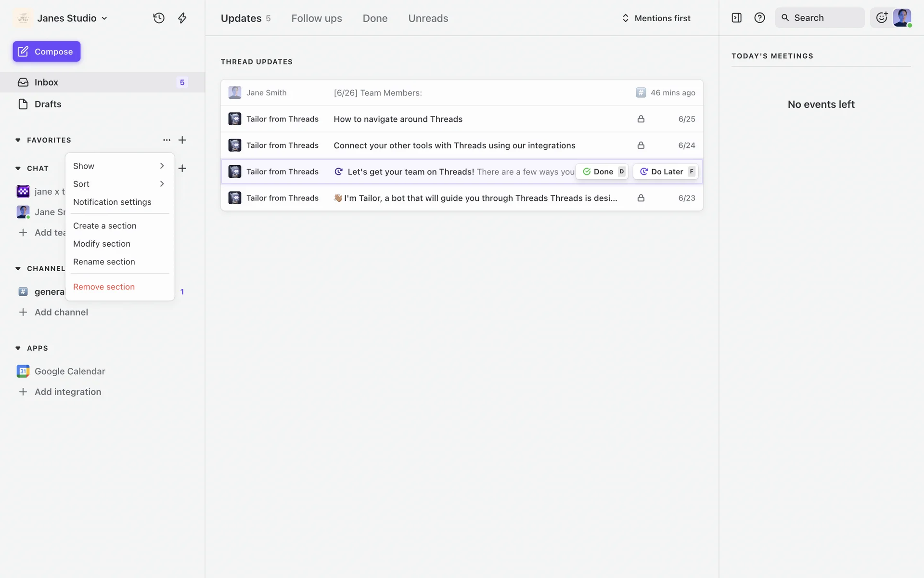Toggle the right sidebar panel icon
This screenshot has width=924, height=578.
click(x=736, y=18)
